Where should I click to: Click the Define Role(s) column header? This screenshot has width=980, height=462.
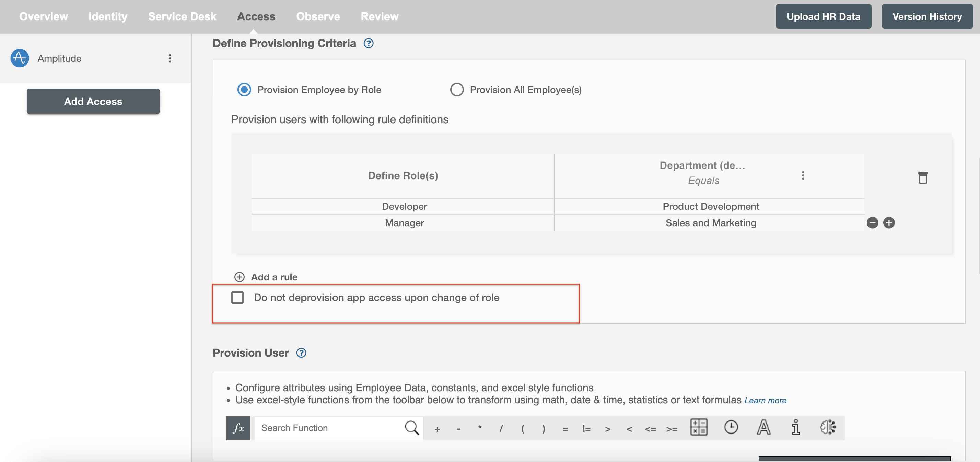coord(403,175)
